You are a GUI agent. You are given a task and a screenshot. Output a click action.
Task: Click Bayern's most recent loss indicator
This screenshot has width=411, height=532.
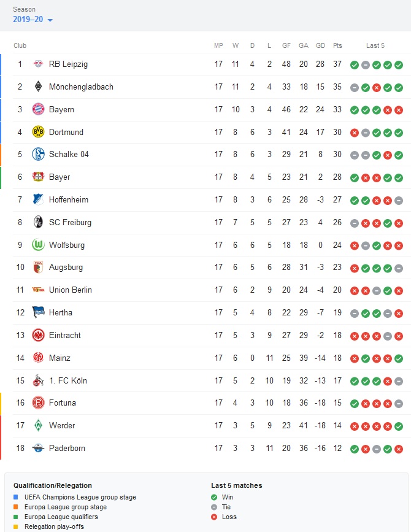point(399,110)
